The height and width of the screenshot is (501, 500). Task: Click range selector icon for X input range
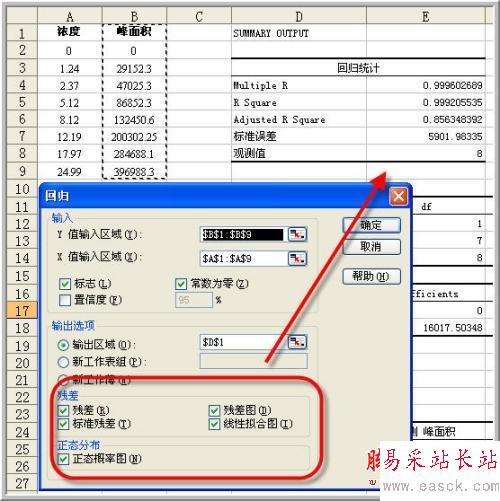point(297,258)
